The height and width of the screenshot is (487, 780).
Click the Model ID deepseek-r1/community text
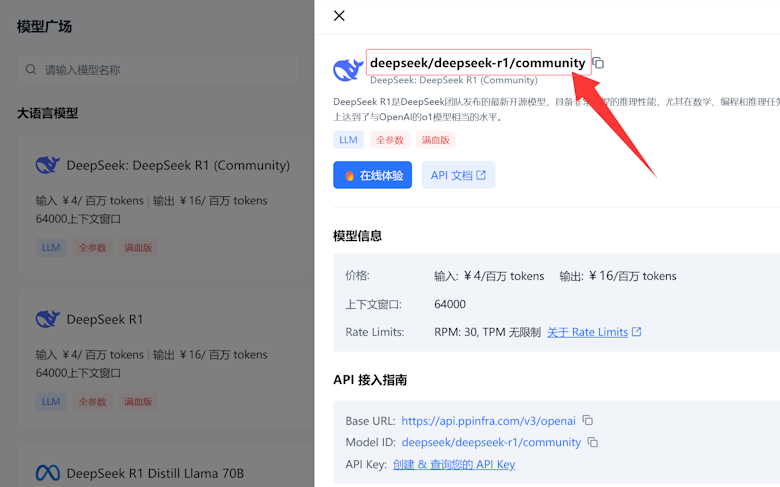pos(491,442)
